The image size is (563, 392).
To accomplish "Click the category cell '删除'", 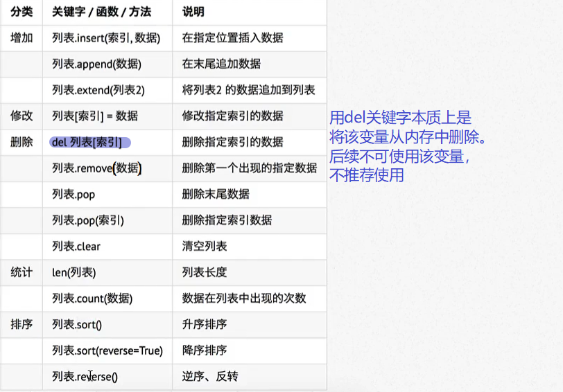I will pyautogui.click(x=21, y=142).
